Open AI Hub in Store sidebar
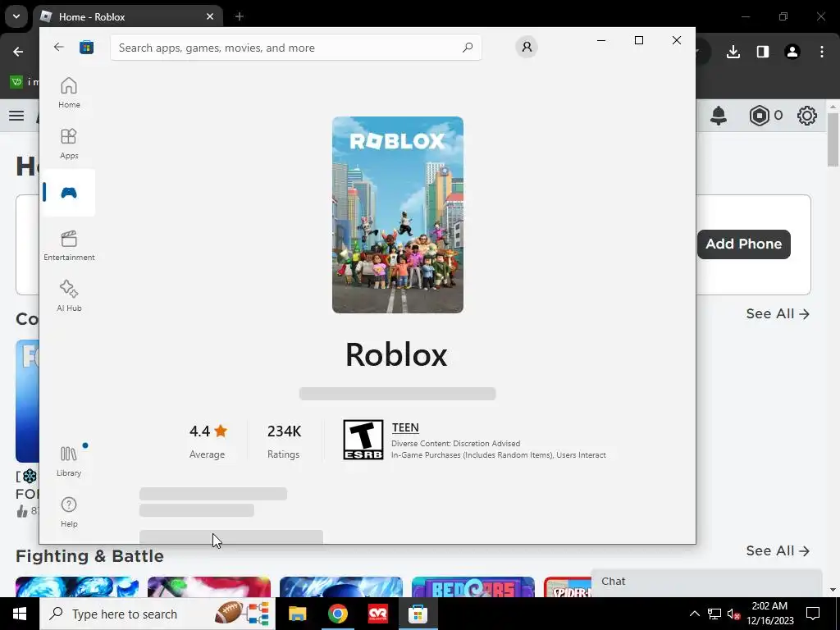The width and height of the screenshot is (840, 630). (69, 295)
